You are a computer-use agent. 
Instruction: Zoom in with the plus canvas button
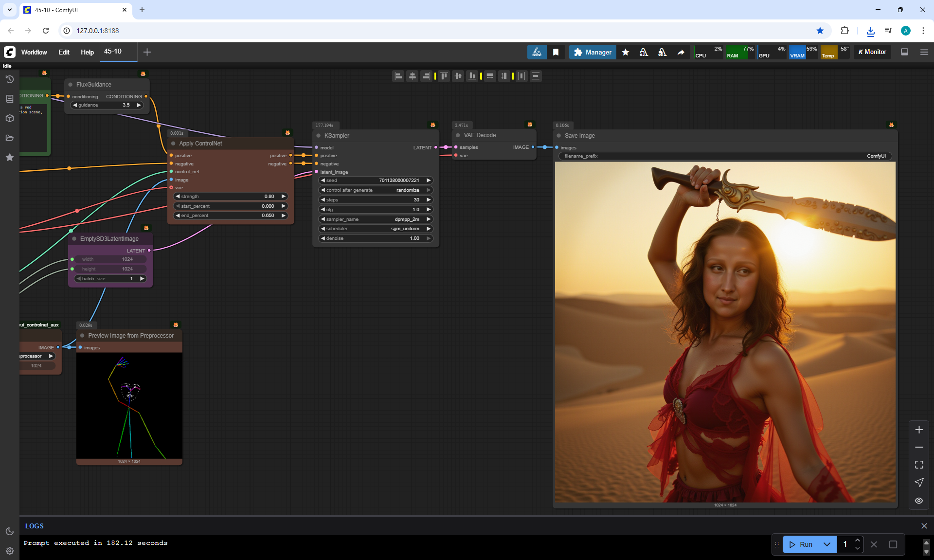(x=919, y=430)
